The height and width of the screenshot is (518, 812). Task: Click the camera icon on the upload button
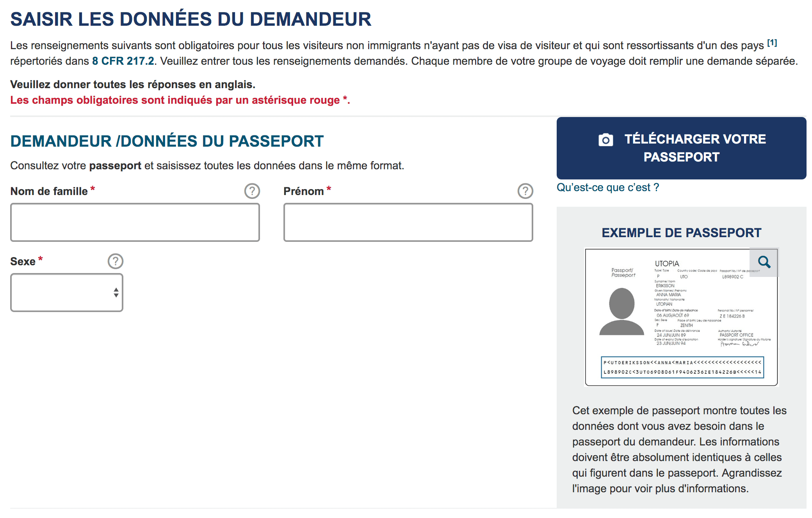pyautogui.click(x=605, y=140)
